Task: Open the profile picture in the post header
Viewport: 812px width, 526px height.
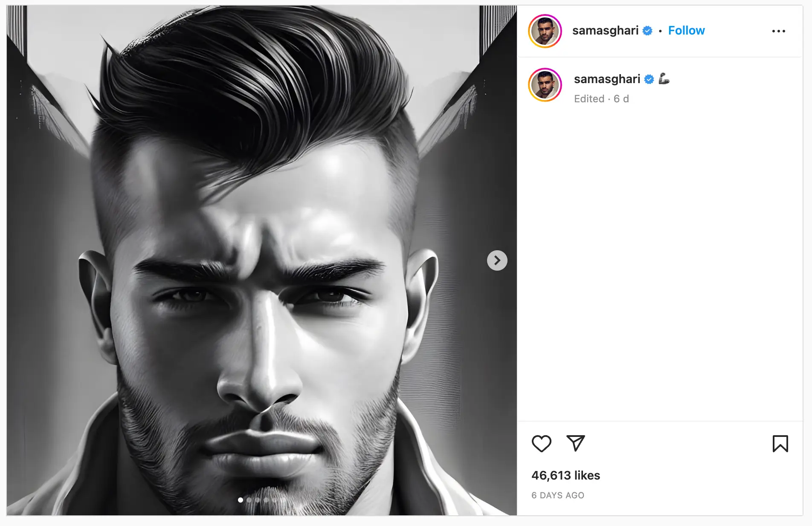Action: click(x=545, y=31)
